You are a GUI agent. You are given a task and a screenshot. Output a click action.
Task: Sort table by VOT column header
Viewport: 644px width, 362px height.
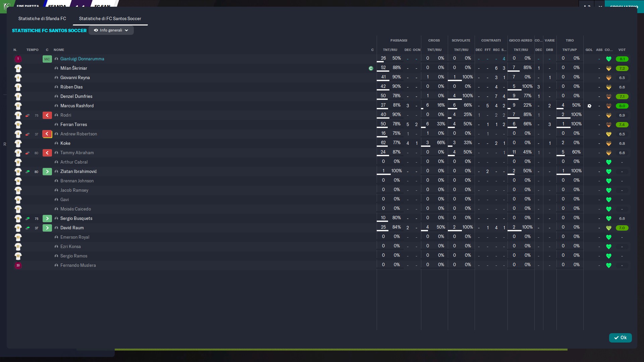pos(622,50)
